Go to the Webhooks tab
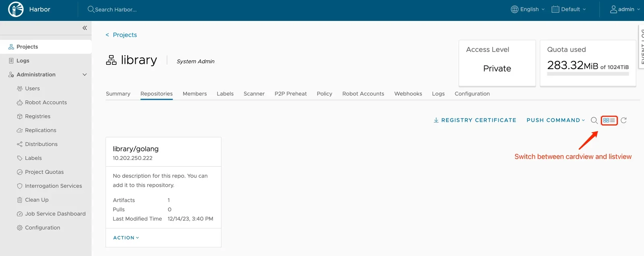The height and width of the screenshot is (256, 644). click(x=408, y=94)
